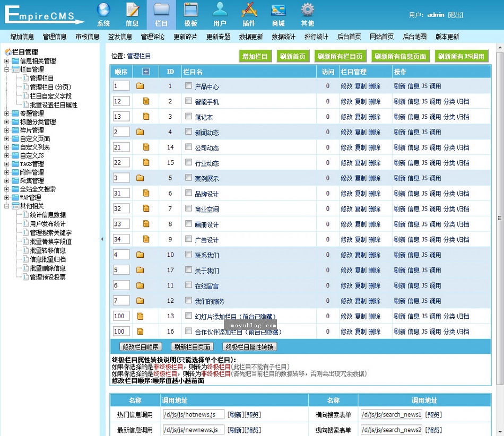Open the 后台地图 menu item
The image size is (504, 436).
[x=414, y=37]
